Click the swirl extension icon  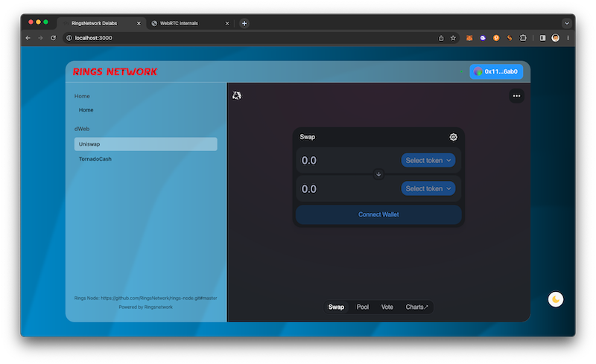510,38
